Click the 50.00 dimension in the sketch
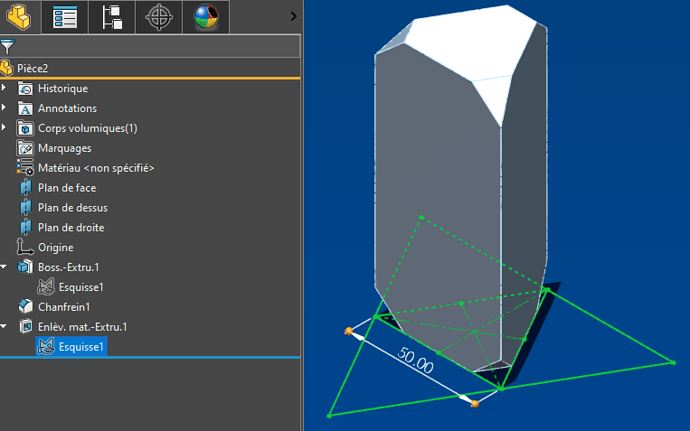690x431 pixels. click(x=416, y=362)
